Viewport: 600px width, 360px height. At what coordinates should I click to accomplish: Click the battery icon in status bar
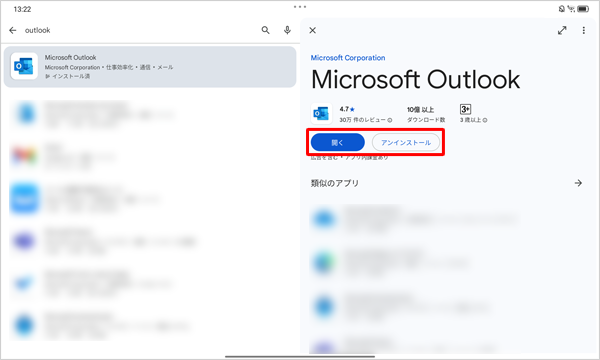coord(583,9)
